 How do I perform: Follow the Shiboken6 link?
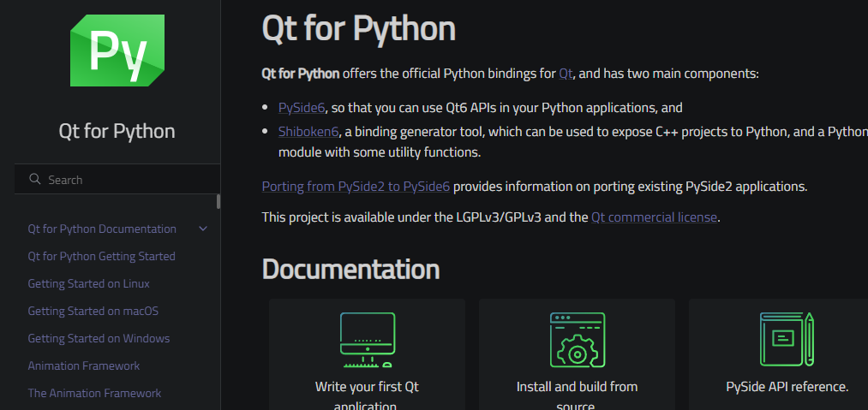click(x=308, y=132)
